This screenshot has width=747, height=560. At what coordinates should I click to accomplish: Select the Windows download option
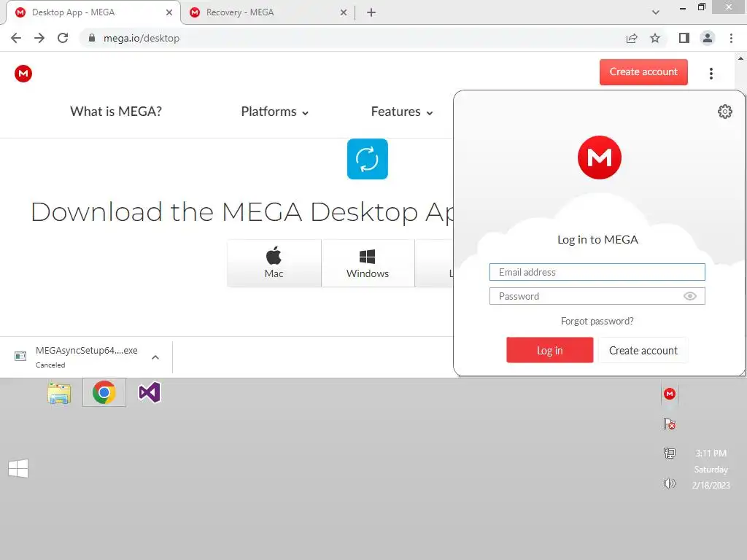pyautogui.click(x=368, y=263)
